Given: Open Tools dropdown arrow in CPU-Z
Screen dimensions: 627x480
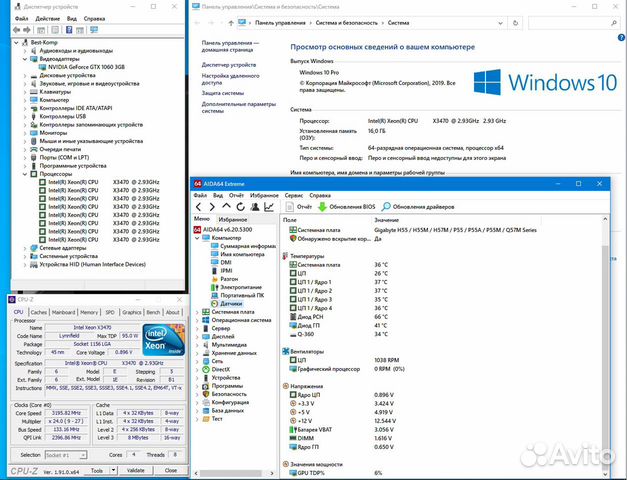Looking at the screenshot, I should [114, 470].
